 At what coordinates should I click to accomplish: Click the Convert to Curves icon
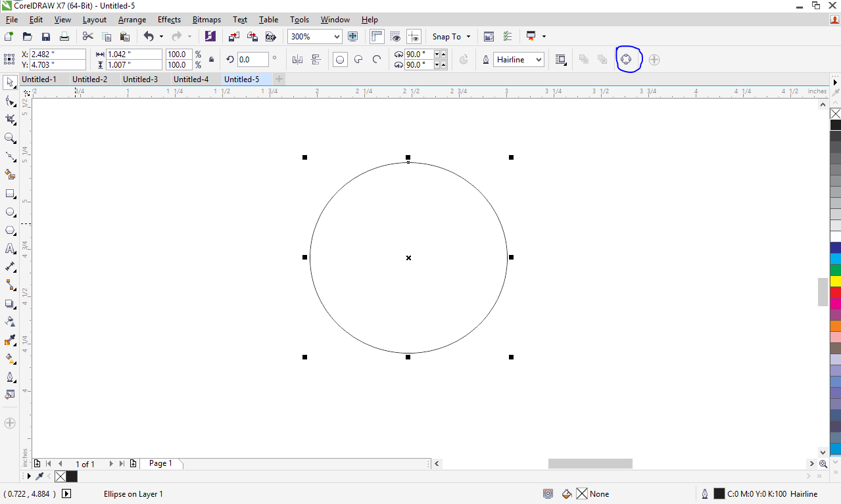(x=625, y=60)
